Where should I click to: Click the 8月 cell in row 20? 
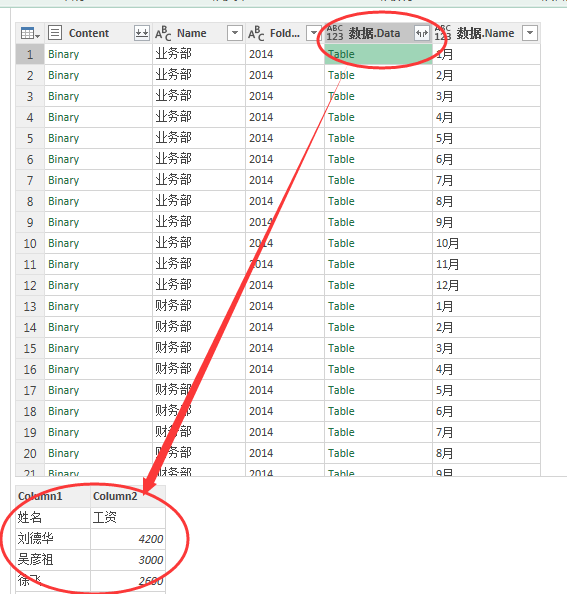pyautogui.click(x=486, y=453)
